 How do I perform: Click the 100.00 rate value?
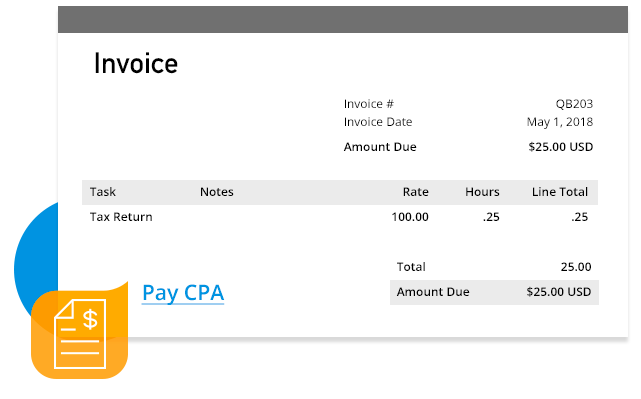coord(410,217)
